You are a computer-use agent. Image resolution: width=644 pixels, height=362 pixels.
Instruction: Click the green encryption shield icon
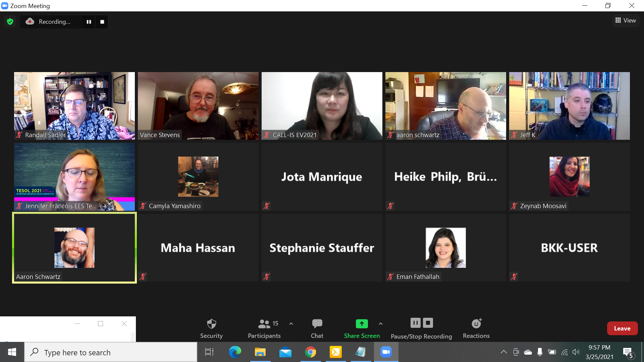tap(10, 22)
